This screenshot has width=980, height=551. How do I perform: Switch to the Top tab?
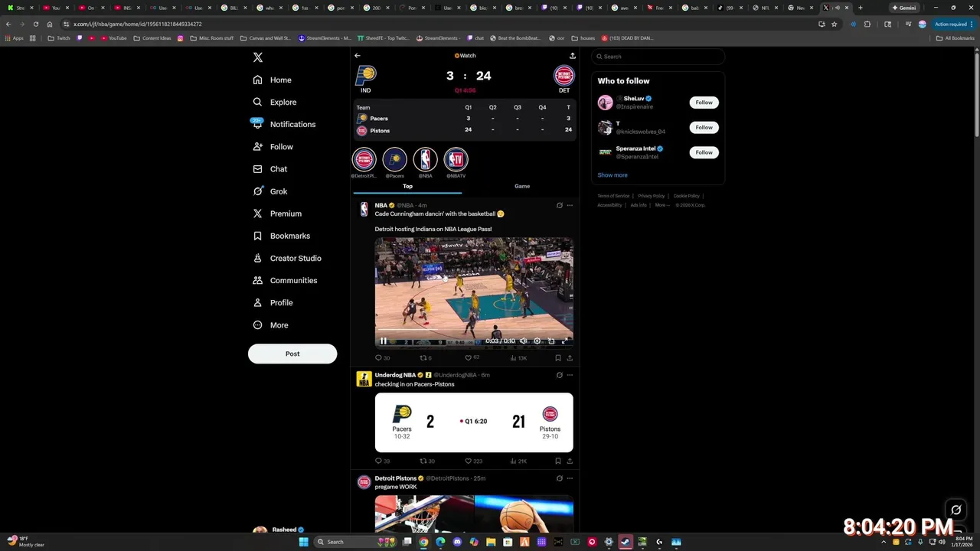407,186
